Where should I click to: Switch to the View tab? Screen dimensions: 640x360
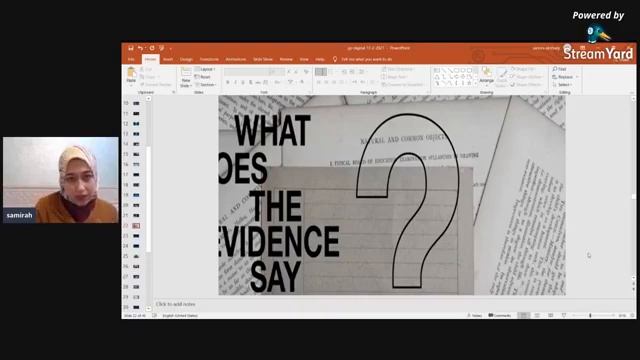(304, 60)
